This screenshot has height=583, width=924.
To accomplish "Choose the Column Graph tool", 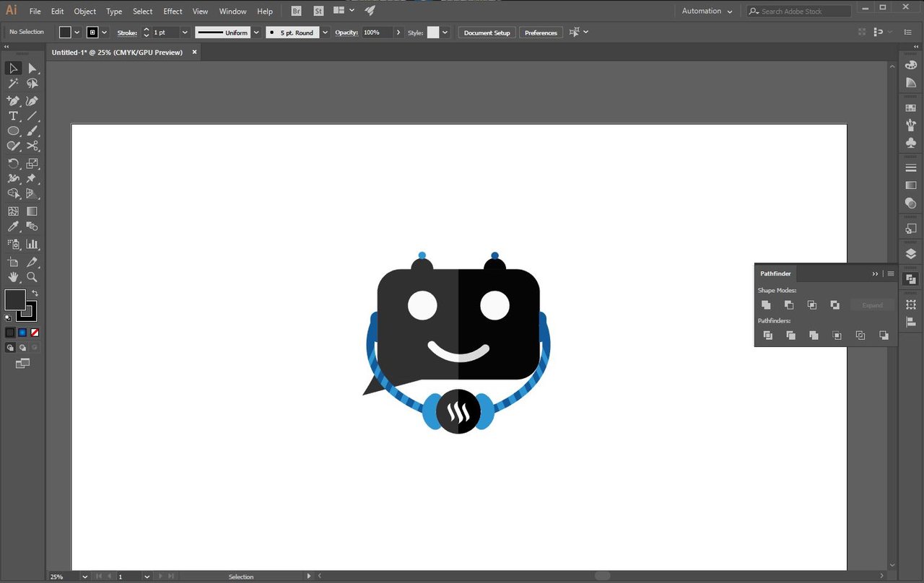I will point(32,245).
